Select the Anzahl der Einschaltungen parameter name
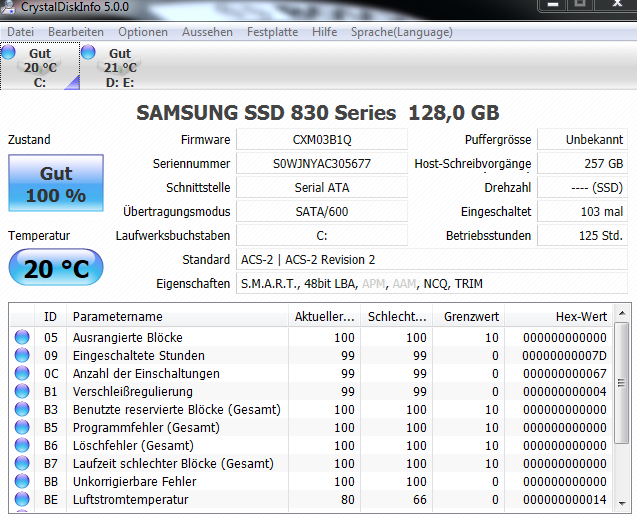The width and height of the screenshot is (637, 519). [x=146, y=373]
